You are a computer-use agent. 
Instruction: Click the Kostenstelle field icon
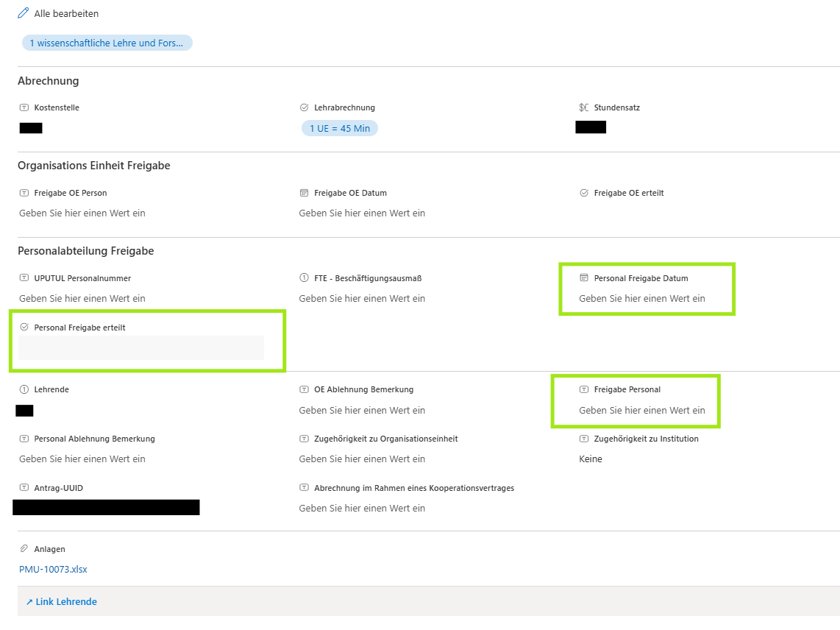(x=24, y=107)
